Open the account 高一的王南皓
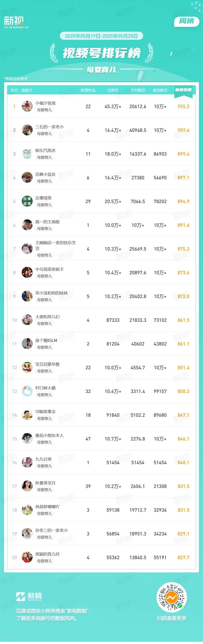 coord(48,222)
